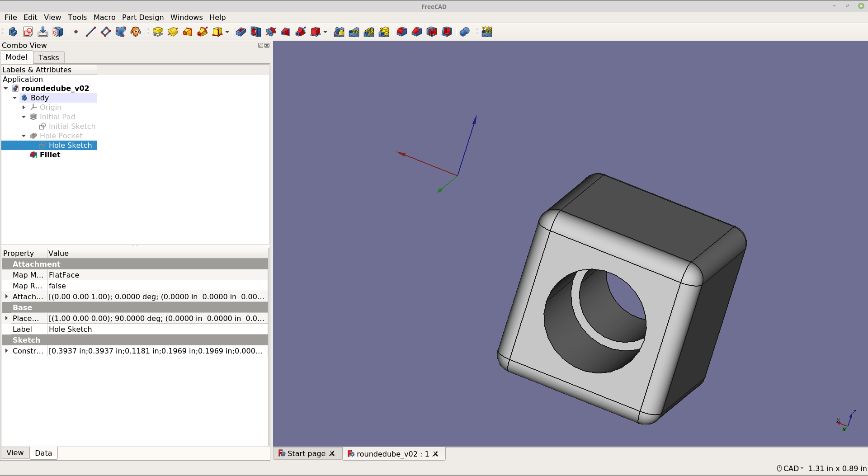Click the Additive loft icon
868x476 pixels.
click(x=188, y=32)
